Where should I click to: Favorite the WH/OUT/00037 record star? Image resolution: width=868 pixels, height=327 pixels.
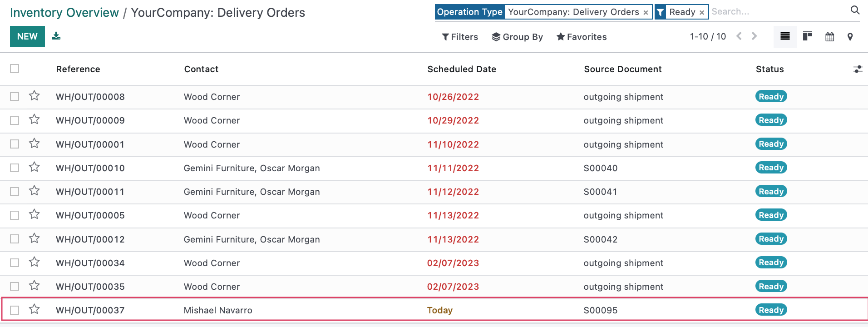[x=35, y=309]
